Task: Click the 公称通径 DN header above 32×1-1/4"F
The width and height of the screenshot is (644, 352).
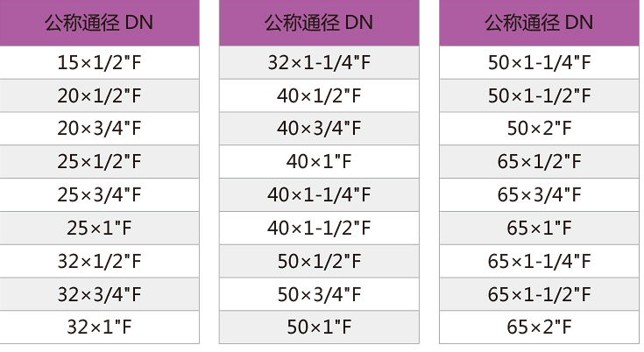Action: pos(319,23)
